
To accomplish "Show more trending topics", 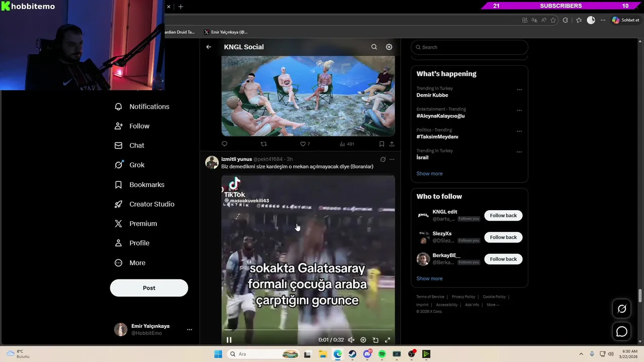I will (x=430, y=173).
